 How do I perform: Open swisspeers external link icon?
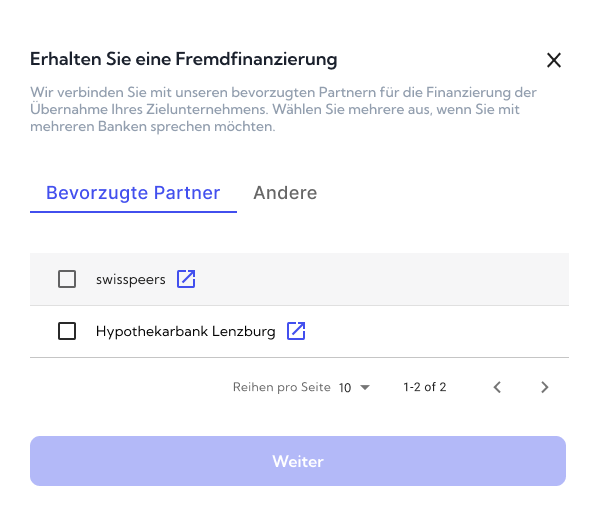pos(186,279)
